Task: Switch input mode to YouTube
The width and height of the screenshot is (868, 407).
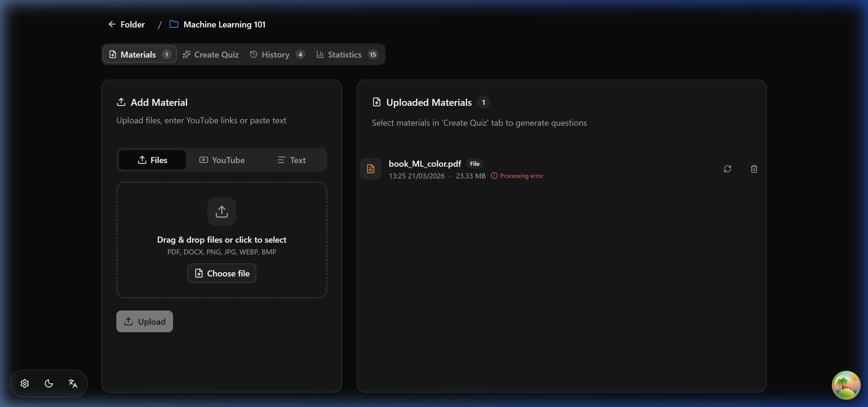Action: tap(222, 160)
